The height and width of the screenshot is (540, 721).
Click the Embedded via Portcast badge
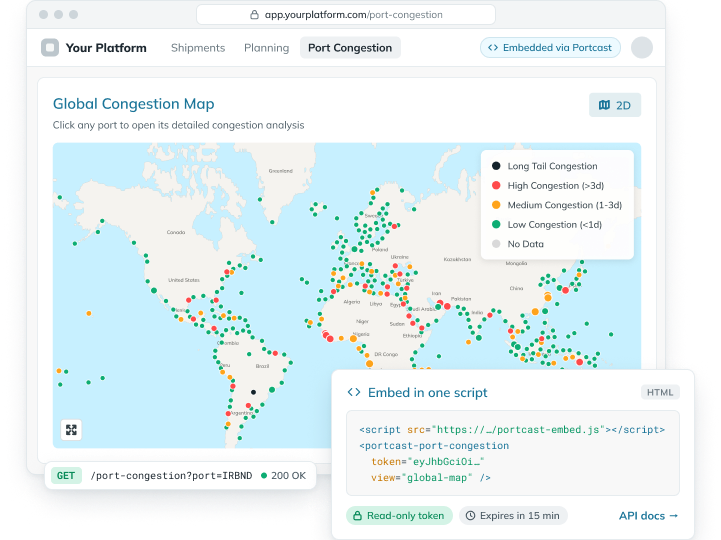click(550, 47)
